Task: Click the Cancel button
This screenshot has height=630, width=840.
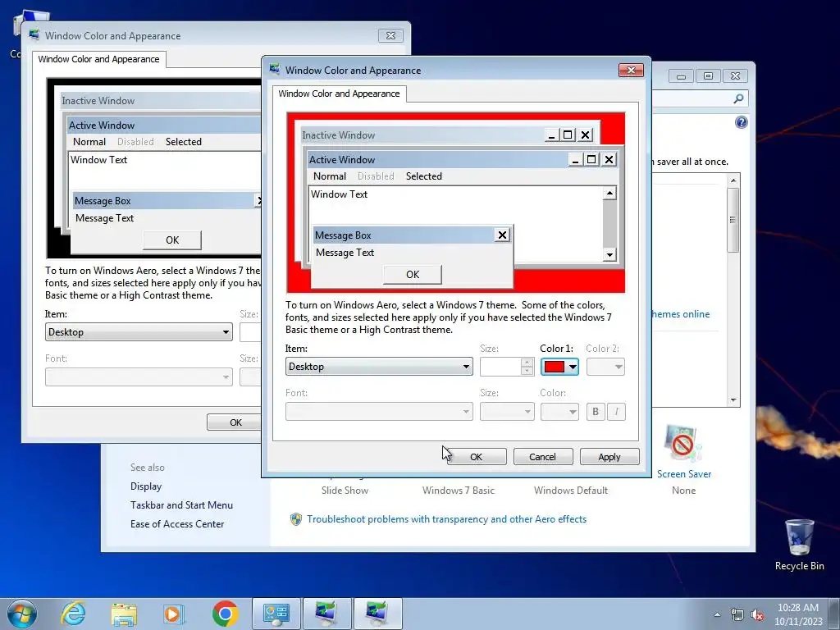Action: tap(543, 456)
